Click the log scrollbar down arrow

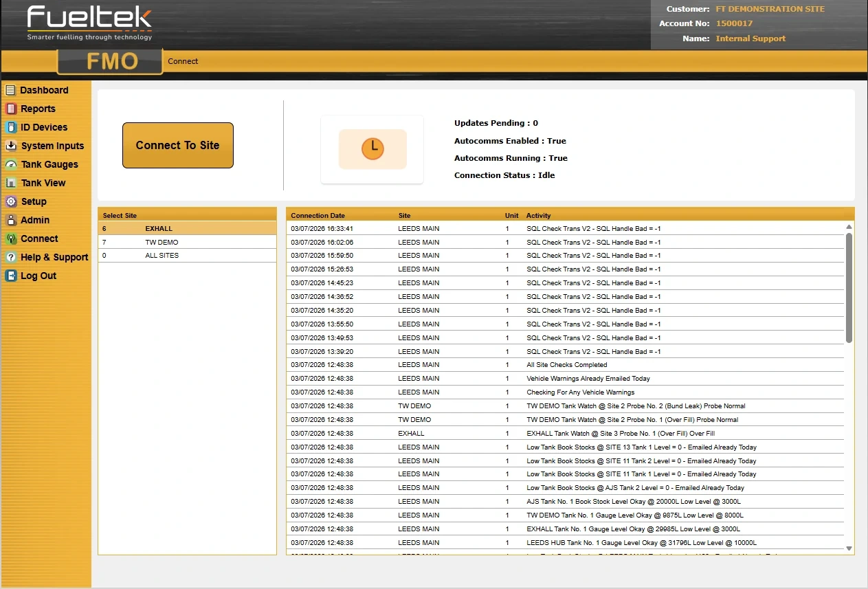click(x=849, y=548)
